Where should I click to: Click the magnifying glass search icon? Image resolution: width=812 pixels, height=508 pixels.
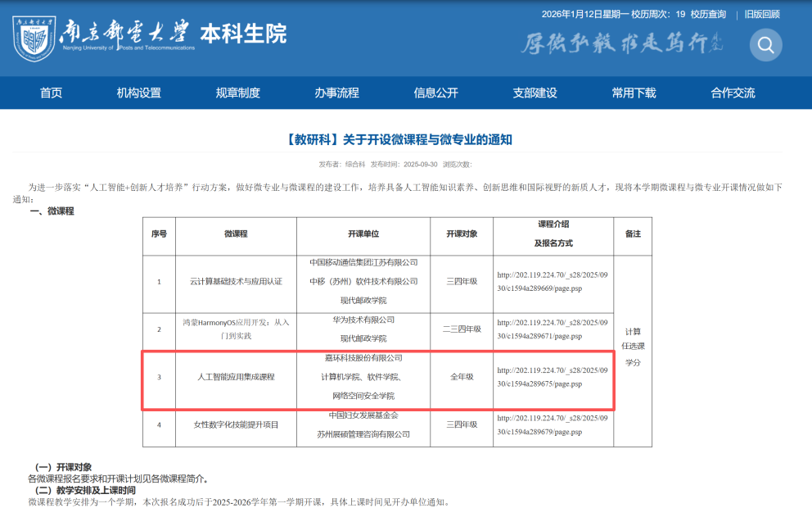click(765, 46)
